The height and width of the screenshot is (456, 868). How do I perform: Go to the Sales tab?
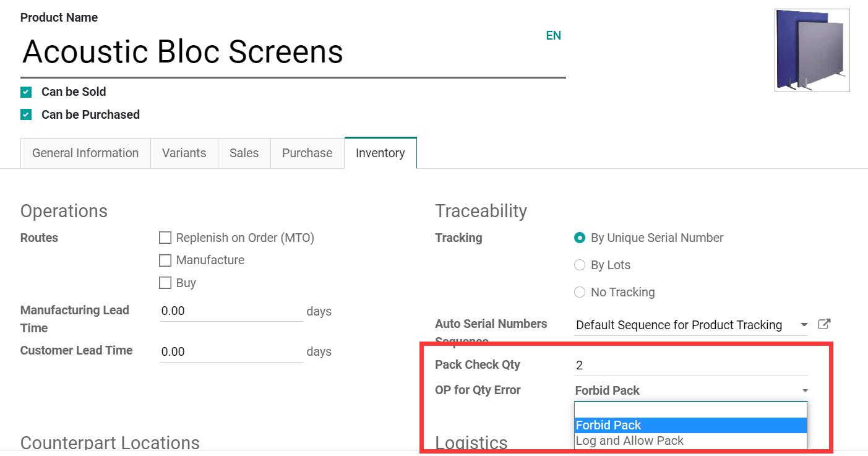[x=244, y=153]
